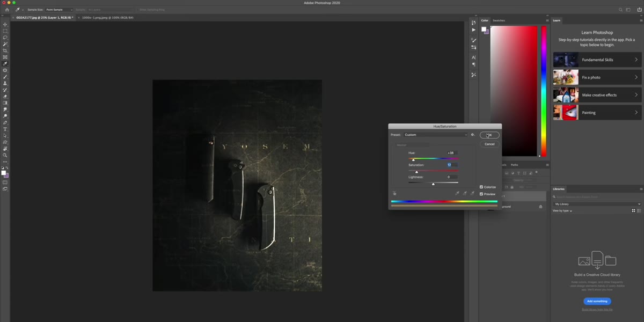Select the Libraries panel tab
The image size is (644, 322).
coord(559,189)
